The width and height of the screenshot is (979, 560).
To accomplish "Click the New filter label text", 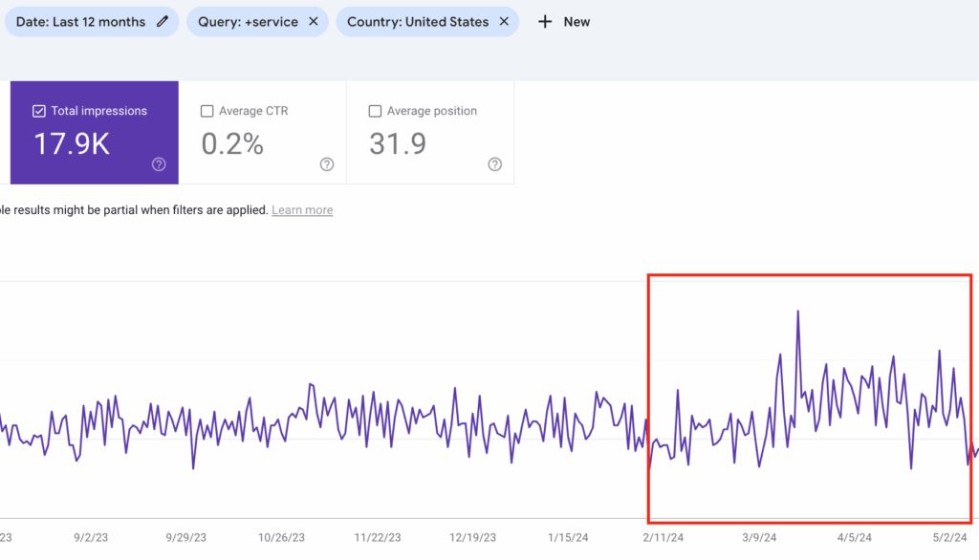I will click(x=577, y=21).
